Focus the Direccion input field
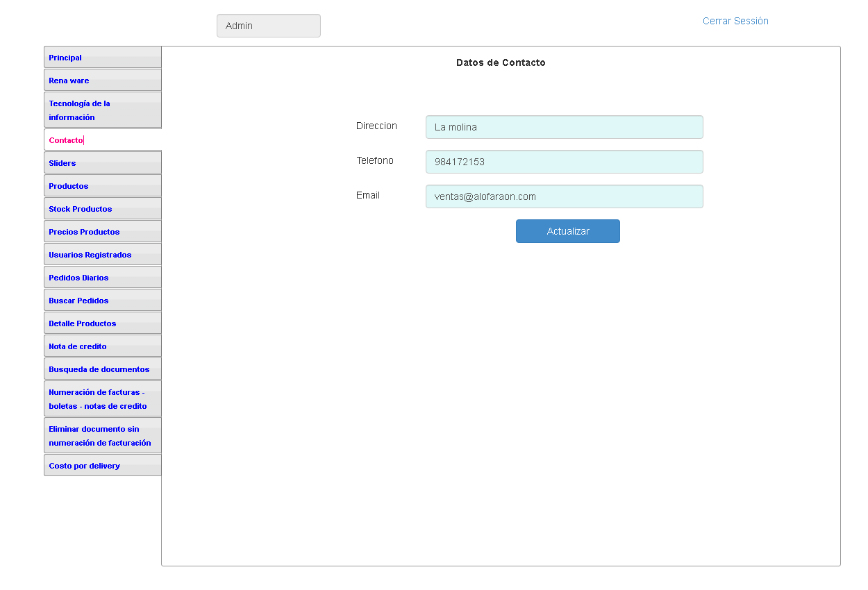Image resolution: width=868 pixels, height=590 pixels. (x=564, y=127)
